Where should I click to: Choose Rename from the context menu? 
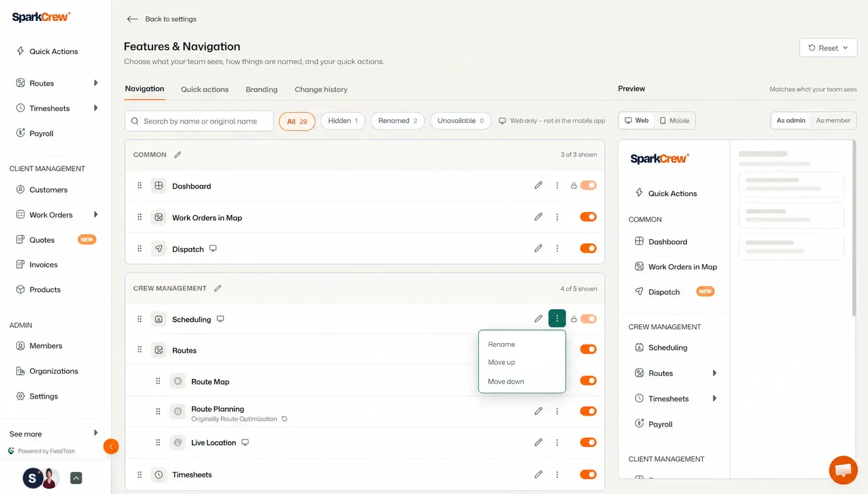click(502, 344)
